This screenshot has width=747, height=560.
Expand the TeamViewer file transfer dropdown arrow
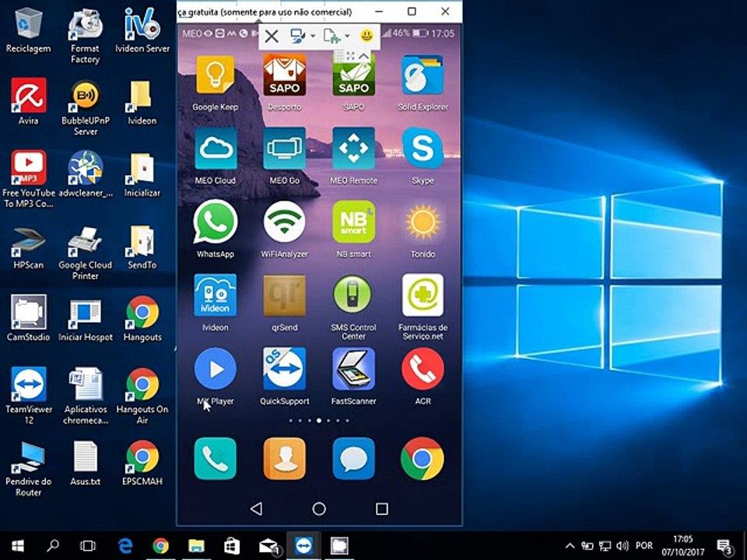(347, 37)
